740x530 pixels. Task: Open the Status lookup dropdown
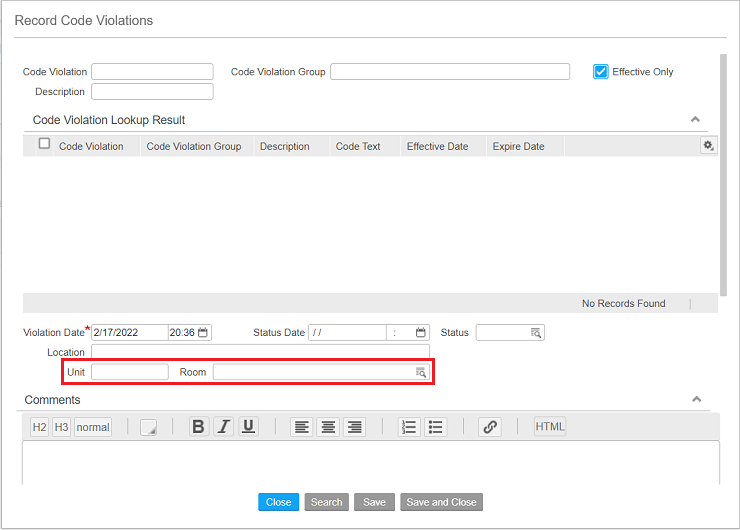pos(536,333)
